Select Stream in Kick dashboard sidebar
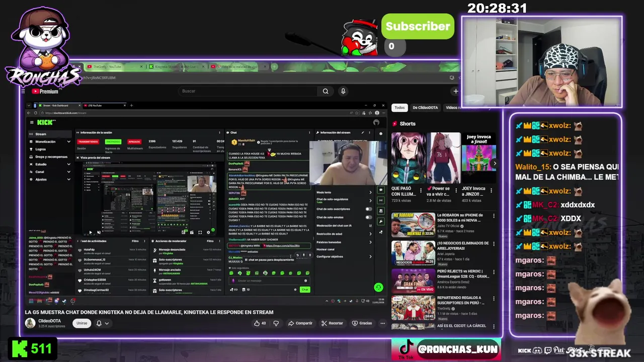This screenshot has height=362, width=644. click(x=49, y=134)
